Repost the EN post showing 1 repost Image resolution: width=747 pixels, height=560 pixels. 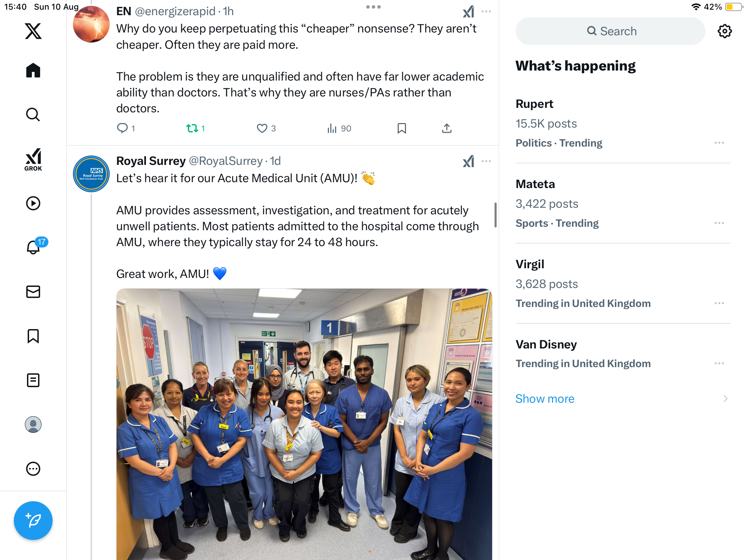click(x=196, y=128)
